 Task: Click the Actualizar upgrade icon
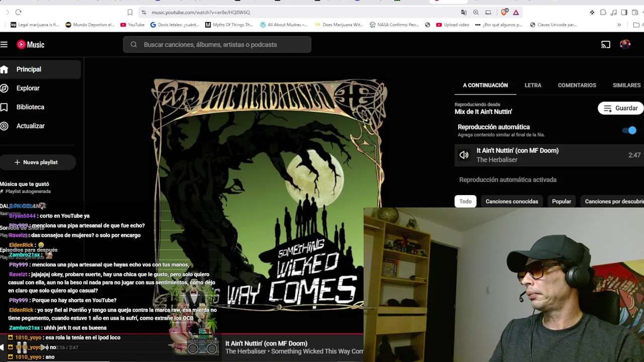click(4, 126)
